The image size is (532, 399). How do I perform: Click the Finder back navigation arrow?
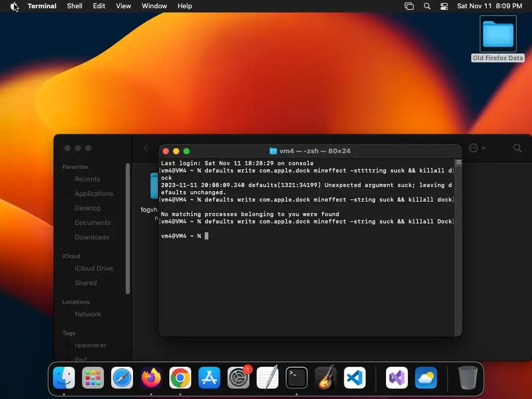click(x=146, y=148)
